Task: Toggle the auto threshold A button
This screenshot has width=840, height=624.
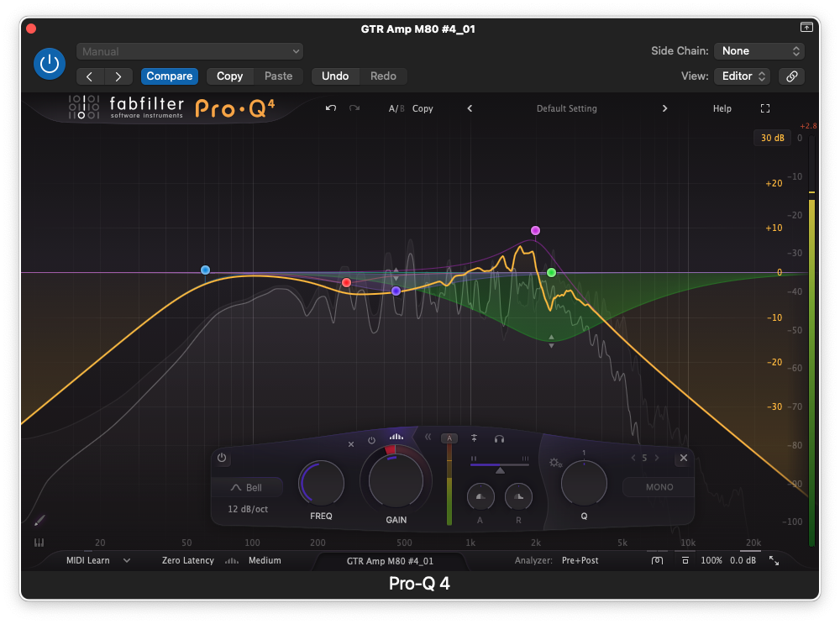Action: pyautogui.click(x=449, y=438)
